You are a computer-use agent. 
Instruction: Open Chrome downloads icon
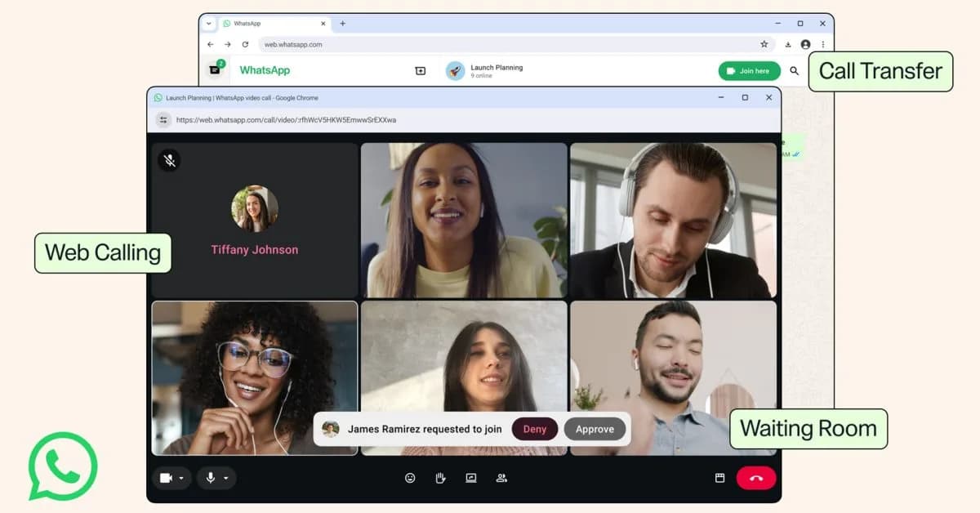(788, 44)
